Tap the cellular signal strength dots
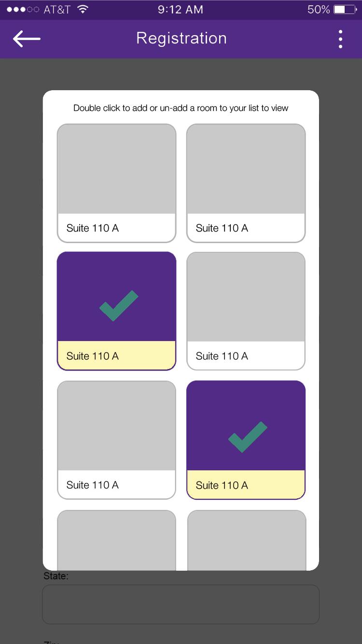The image size is (362, 644). (x=23, y=10)
